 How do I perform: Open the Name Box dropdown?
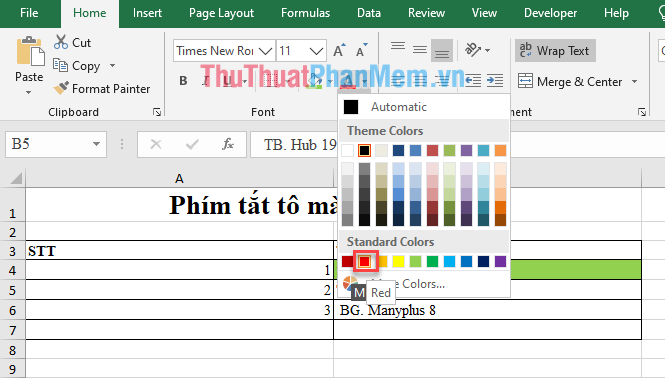[96, 144]
